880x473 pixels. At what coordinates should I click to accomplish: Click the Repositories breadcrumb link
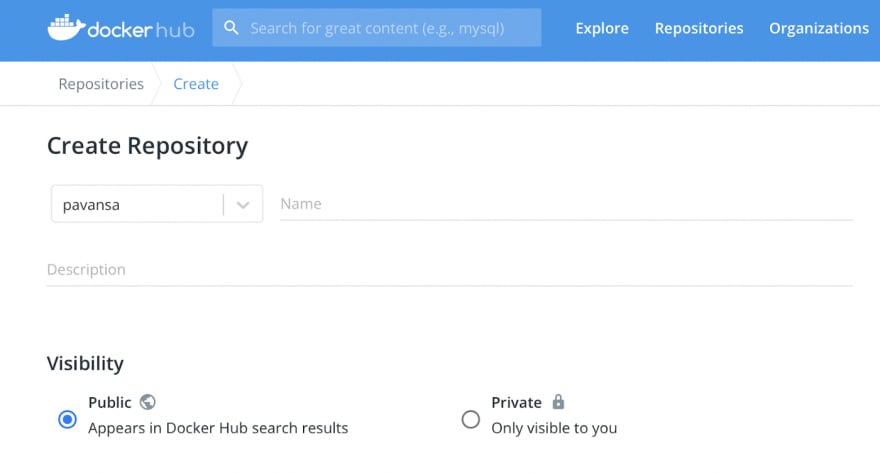tap(101, 84)
